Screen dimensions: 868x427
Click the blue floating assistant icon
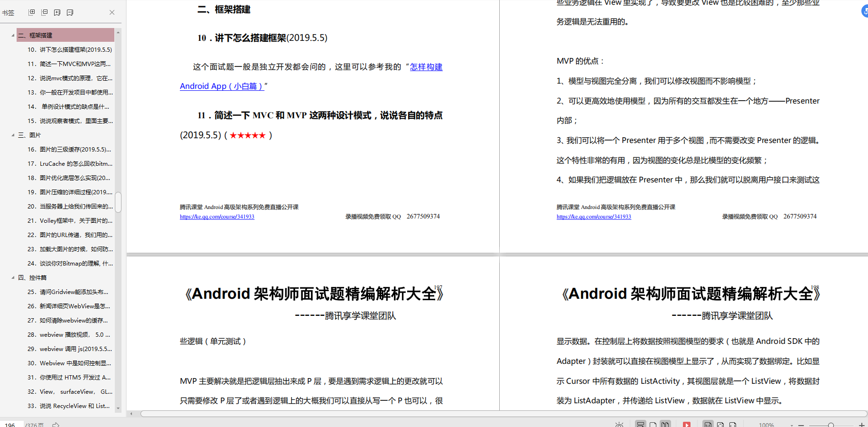coord(865,11)
